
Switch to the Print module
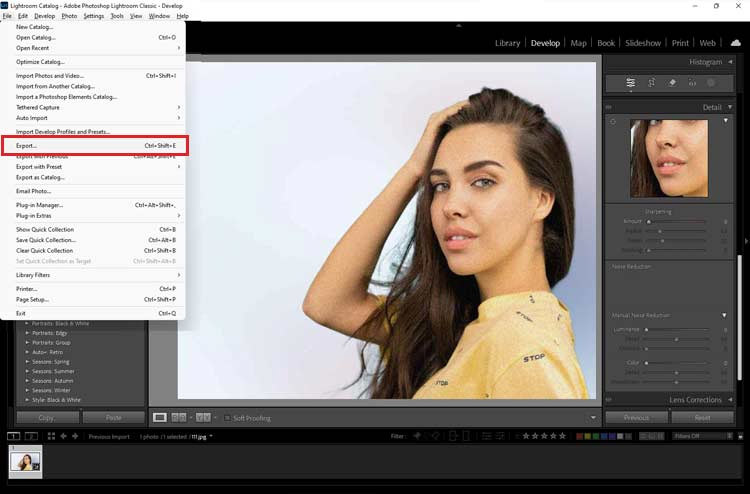coord(680,43)
